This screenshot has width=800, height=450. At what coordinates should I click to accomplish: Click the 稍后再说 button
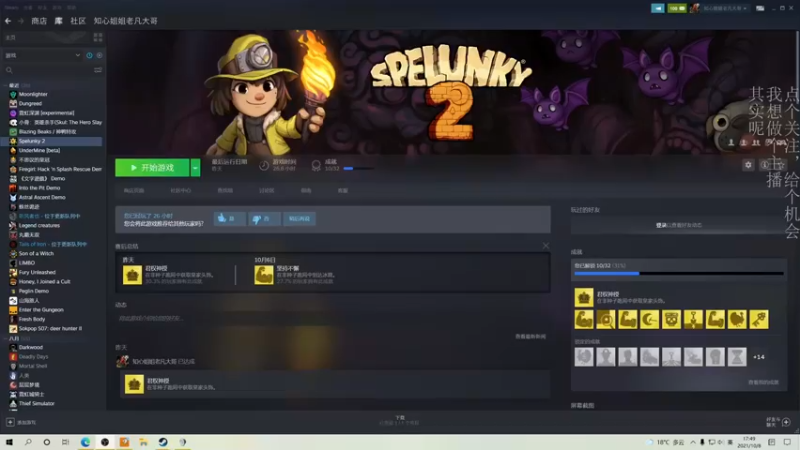(x=299, y=218)
